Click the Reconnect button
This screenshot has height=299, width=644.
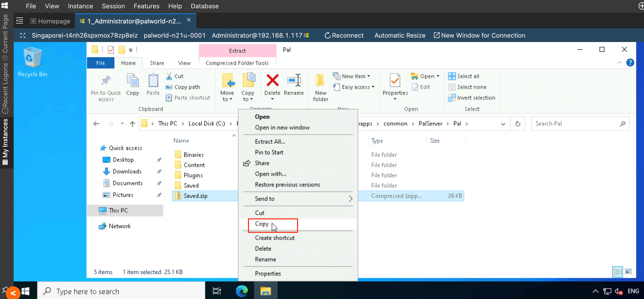click(x=344, y=35)
